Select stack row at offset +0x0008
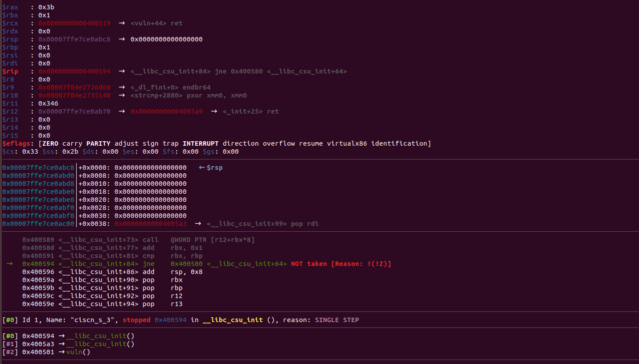The width and height of the screenshot is (639, 364). coord(94,176)
